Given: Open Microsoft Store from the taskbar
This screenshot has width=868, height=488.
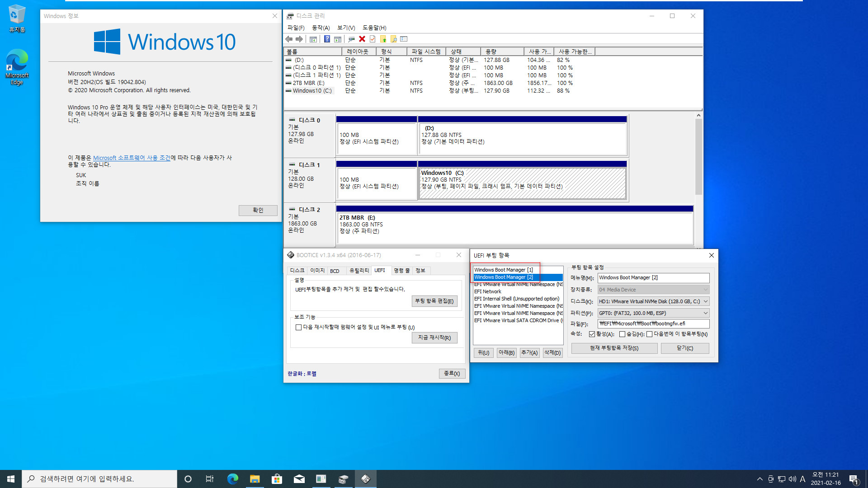Looking at the screenshot, I should pos(277,479).
